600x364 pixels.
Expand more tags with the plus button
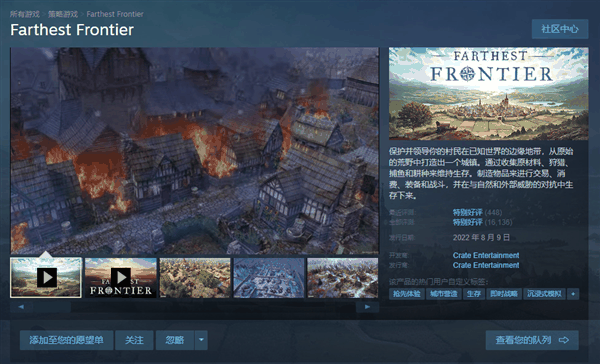573,294
